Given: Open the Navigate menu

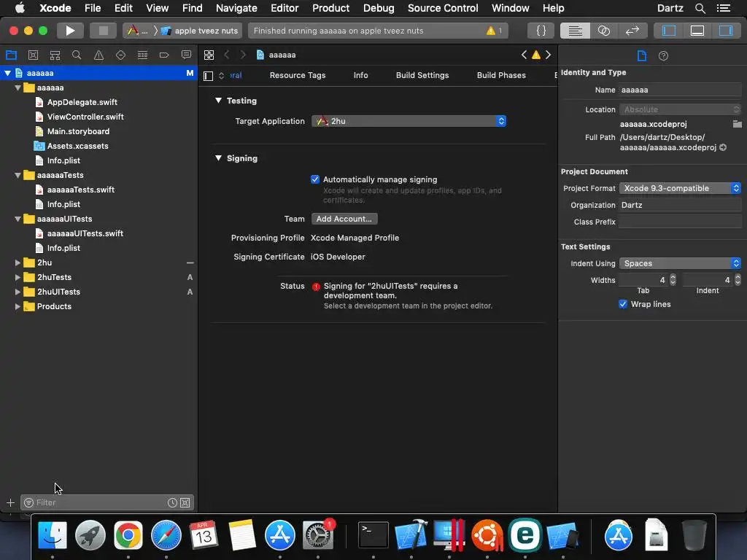Looking at the screenshot, I should pos(236,8).
